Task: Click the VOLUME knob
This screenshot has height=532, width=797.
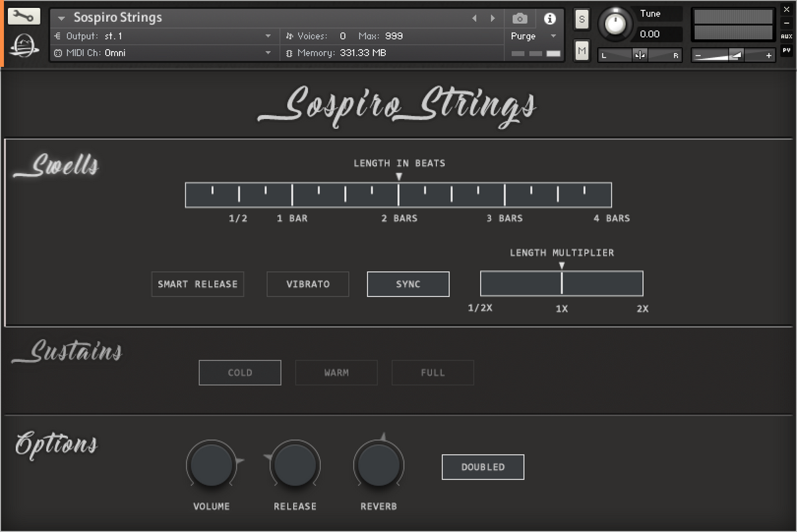Action: pyautogui.click(x=211, y=465)
